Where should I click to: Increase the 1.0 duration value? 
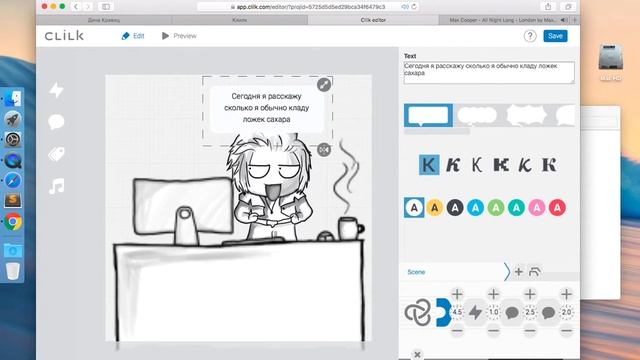coord(493,294)
